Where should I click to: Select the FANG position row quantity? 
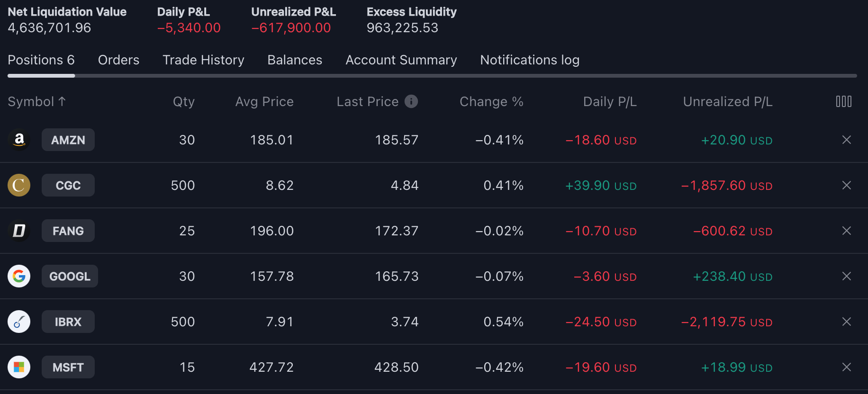[x=187, y=231]
